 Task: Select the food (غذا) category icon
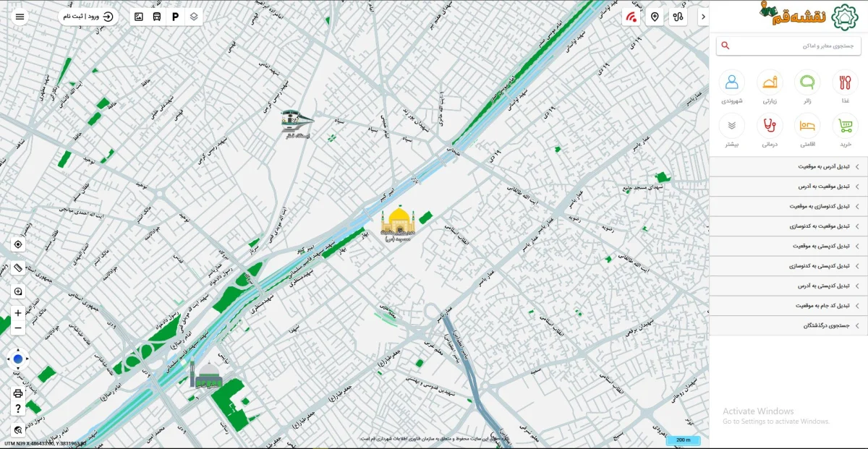click(x=845, y=82)
